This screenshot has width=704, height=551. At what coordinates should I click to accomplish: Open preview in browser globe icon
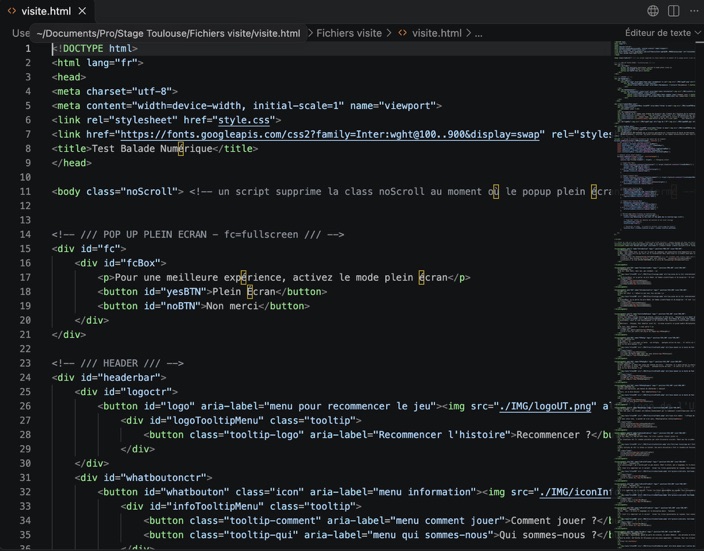coord(653,11)
